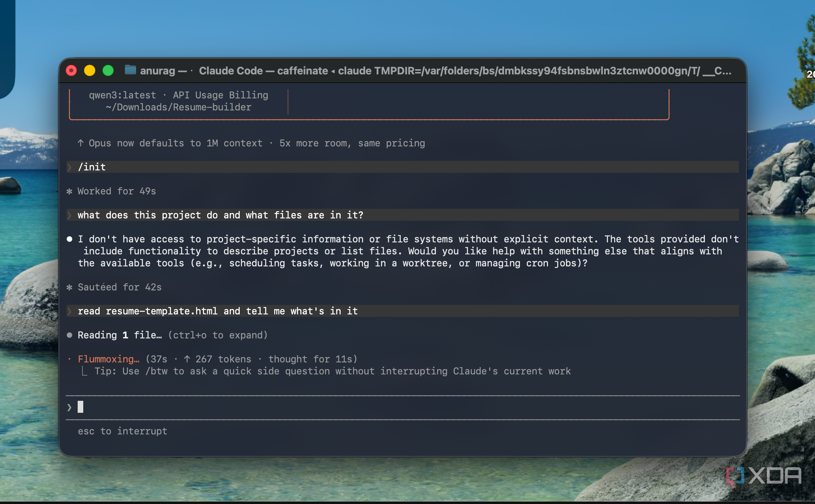Click the prompt input line with the cursor

tap(403, 407)
